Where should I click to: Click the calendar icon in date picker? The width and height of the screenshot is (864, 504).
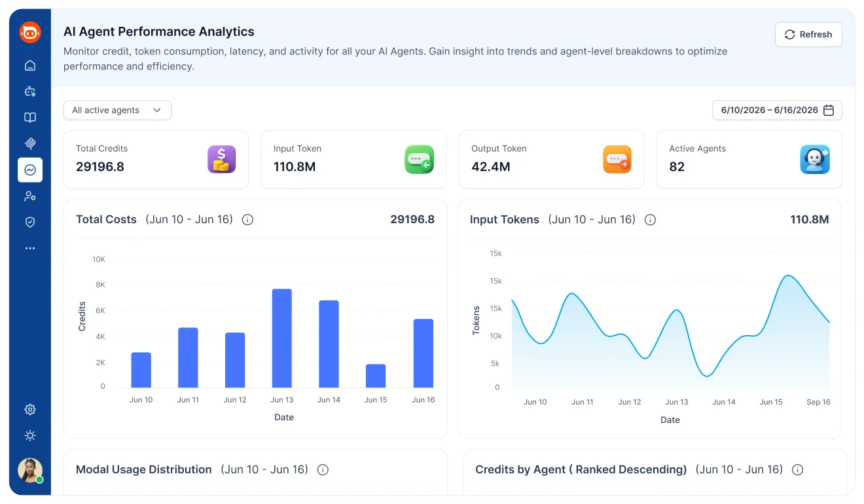tap(829, 110)
